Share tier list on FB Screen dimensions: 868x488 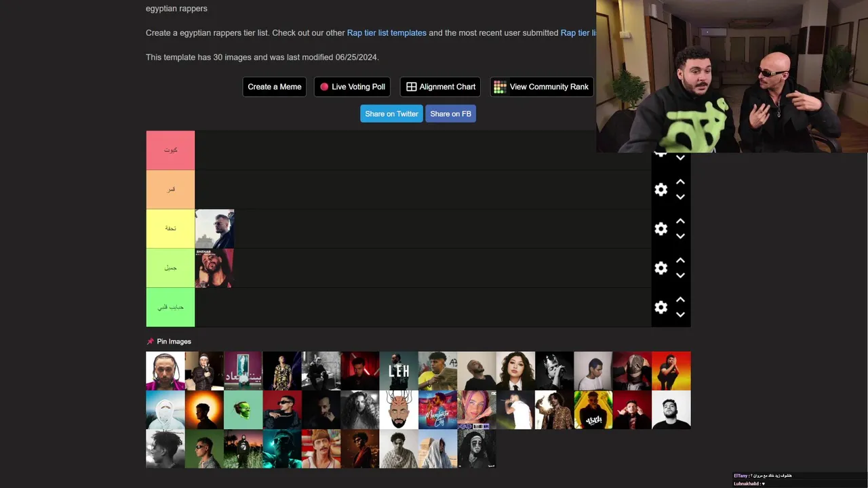click(450, 114)
